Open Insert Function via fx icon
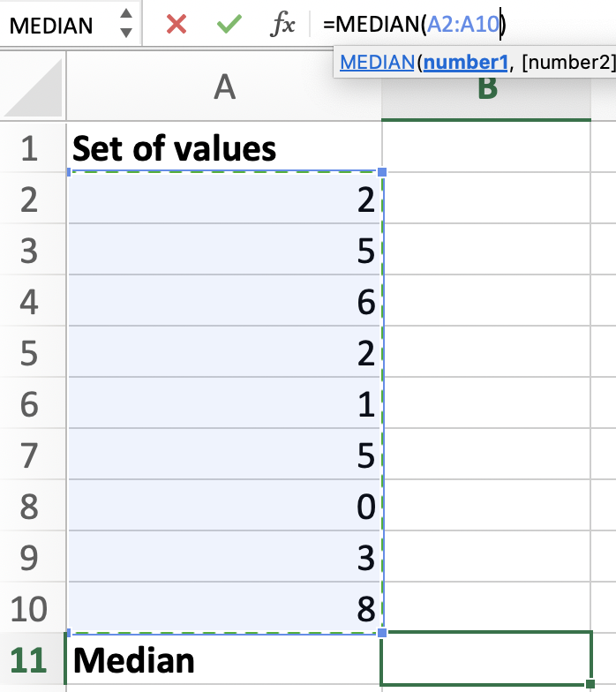Image resolution: width=616 pixels, height=692 pixels. (x=282, y=25)
